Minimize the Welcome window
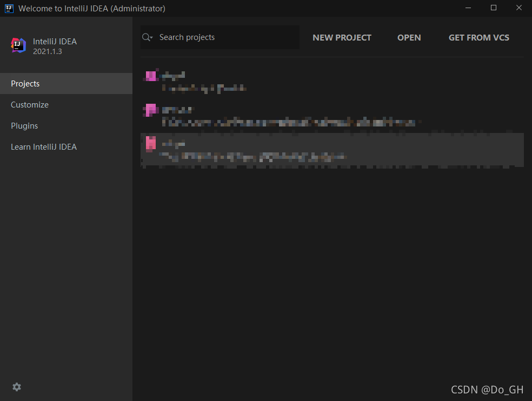This screenshot has height=401, width=532. pos(468,8)
